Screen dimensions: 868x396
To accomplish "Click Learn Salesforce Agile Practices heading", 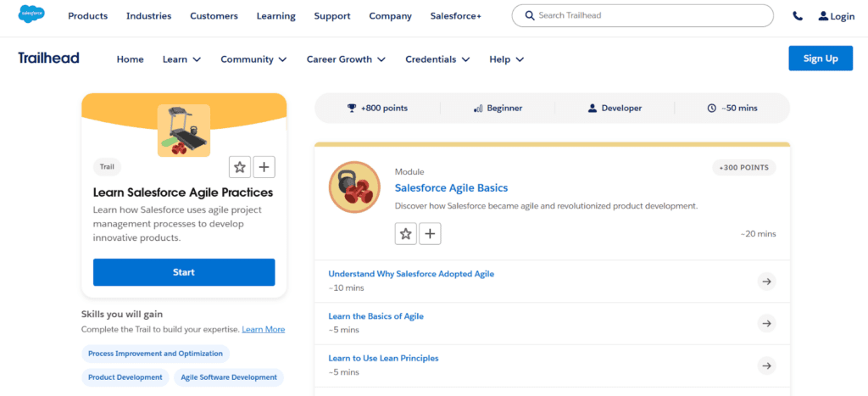I will point(183,192).
